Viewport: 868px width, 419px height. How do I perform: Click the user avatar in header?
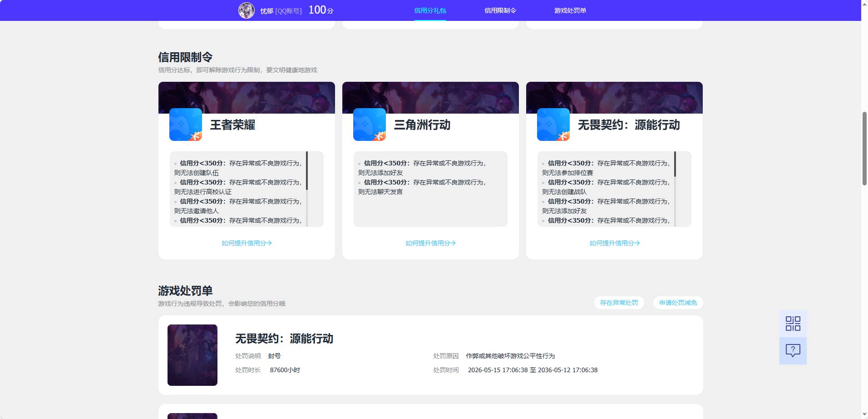pos(247,10)
